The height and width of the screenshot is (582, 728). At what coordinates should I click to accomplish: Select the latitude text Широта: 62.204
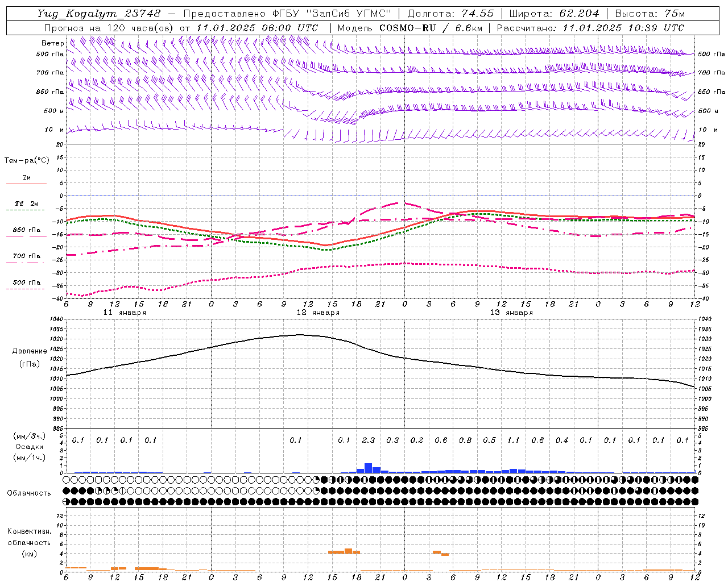pos(554,14)
